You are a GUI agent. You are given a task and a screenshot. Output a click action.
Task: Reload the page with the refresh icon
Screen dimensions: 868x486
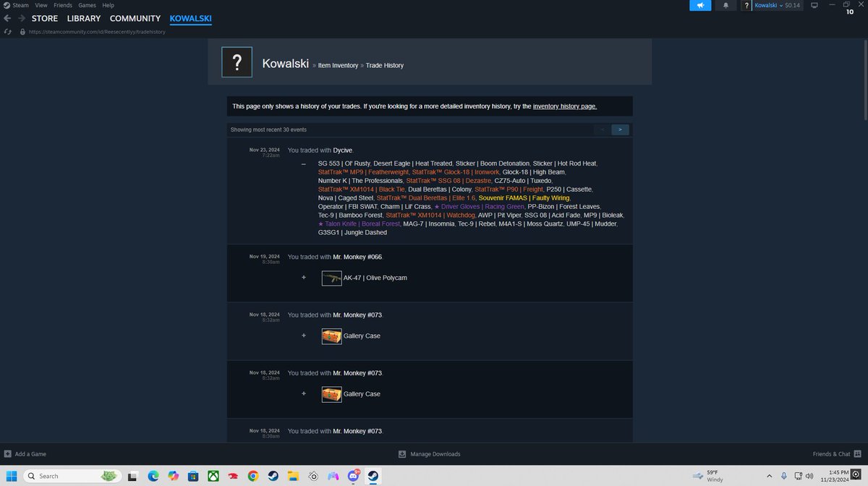7,32
